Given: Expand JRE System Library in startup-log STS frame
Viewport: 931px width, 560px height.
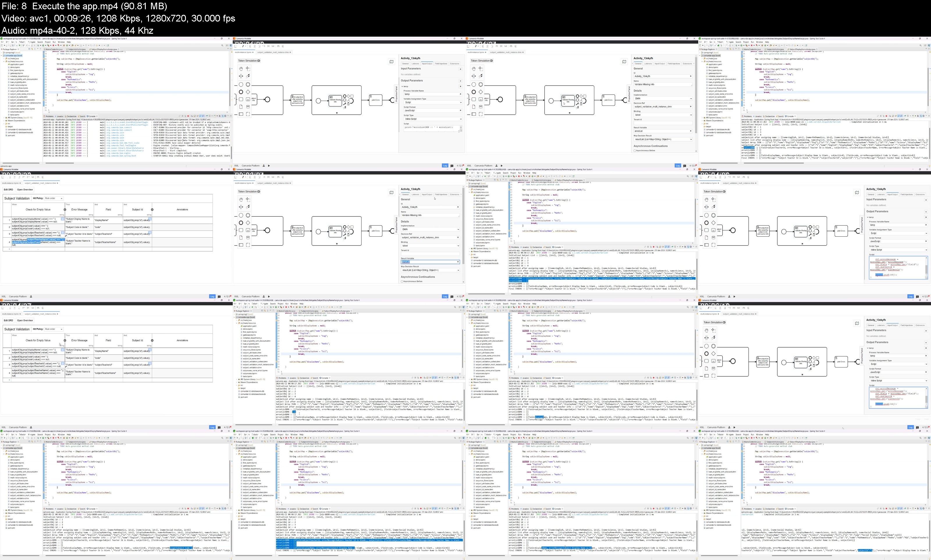Looking at the screenshot, I should pyautogui.click(x=4, y=118).
